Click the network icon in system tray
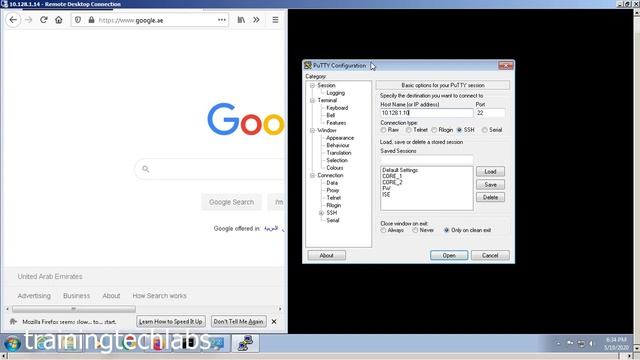This screenshot has width=640, height=360. pyautogui.click(x=581, y=344)
